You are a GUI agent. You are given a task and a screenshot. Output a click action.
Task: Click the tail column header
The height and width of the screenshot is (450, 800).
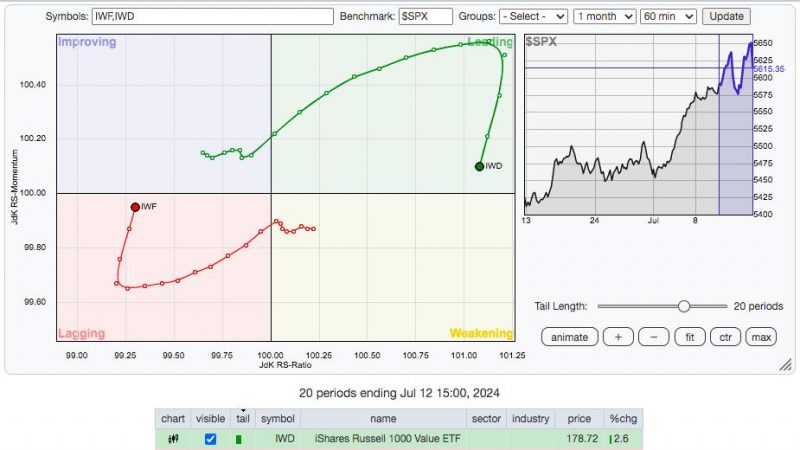(243, 419)
